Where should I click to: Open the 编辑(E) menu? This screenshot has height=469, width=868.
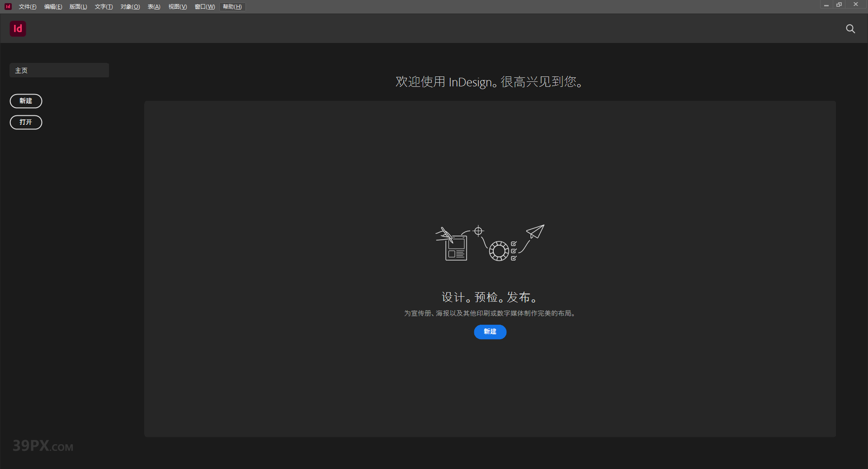(x=53, y=7)
